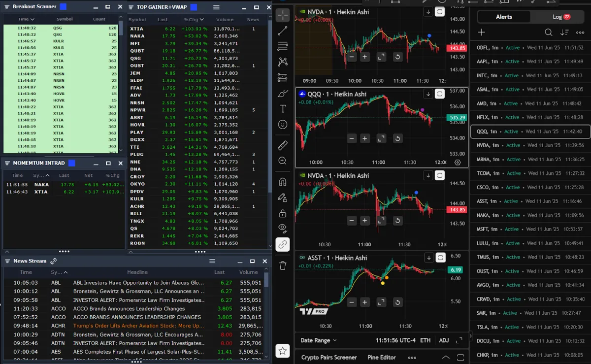Select the brush drawing tool
591x364 pixels.
[x=283, y=93]
